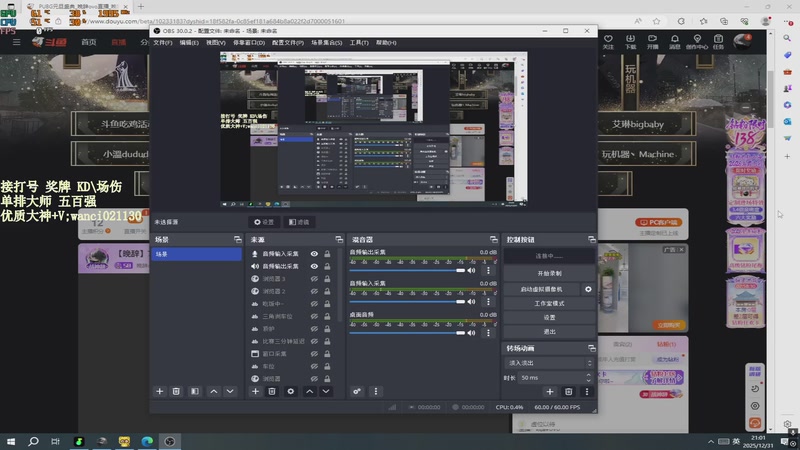800x450 pixels.
Task: Open scene filters icon in the scenes panel
Action: click(194, 391)
